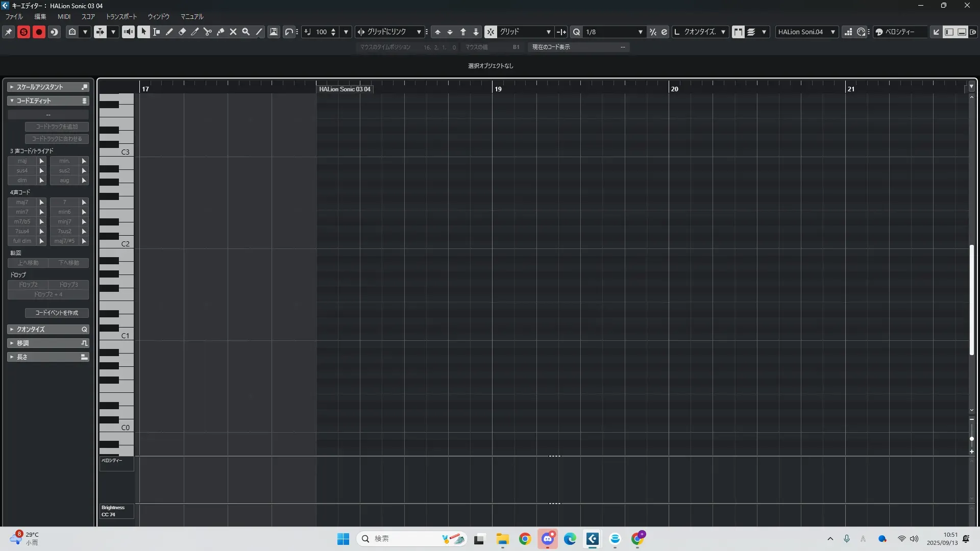Click the コードイベントを作成 button
The height and width of the screenshot is (551, 980).
(57, 313)
